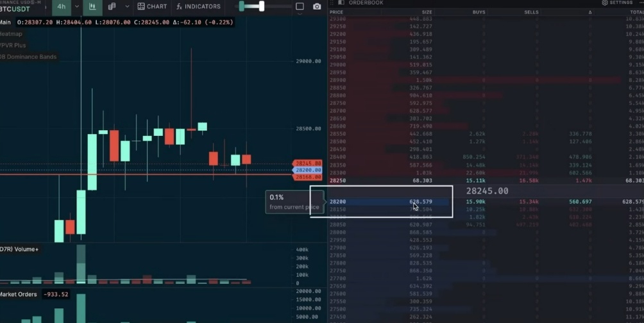The width and height of the screenshot is (644, 323).
Task: Click the grid icon beside CHART
Action: pyautogui.click(x=141, y=6)
